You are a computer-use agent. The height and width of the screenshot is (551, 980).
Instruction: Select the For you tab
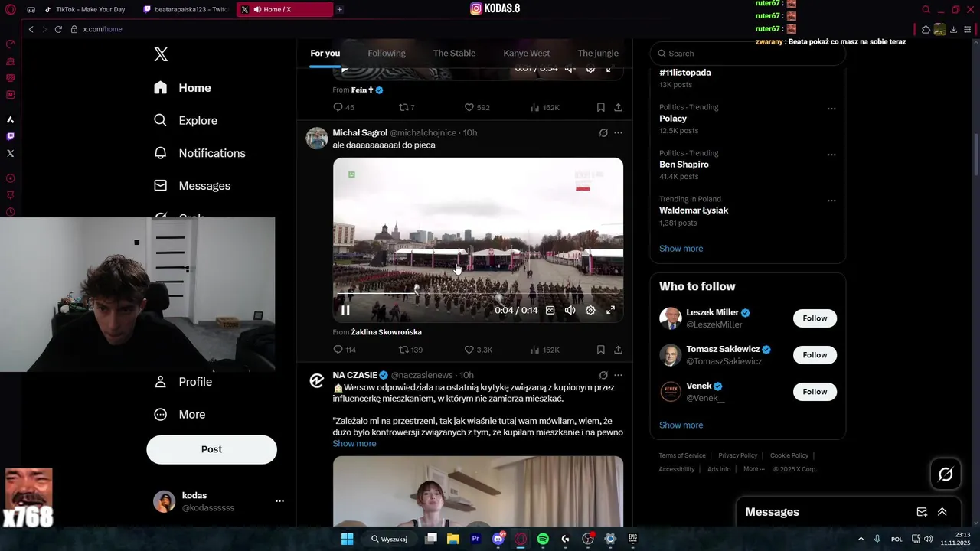tap(325, 53)
